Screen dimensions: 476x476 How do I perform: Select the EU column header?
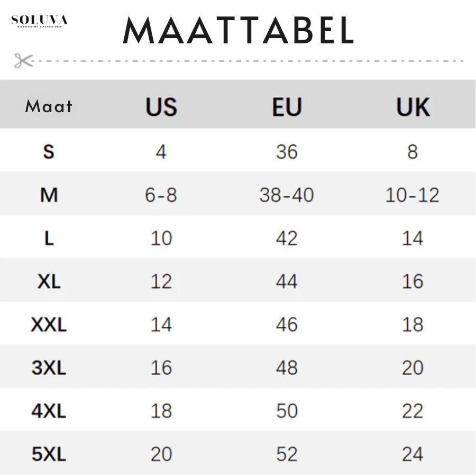click(x=287, y=107)
